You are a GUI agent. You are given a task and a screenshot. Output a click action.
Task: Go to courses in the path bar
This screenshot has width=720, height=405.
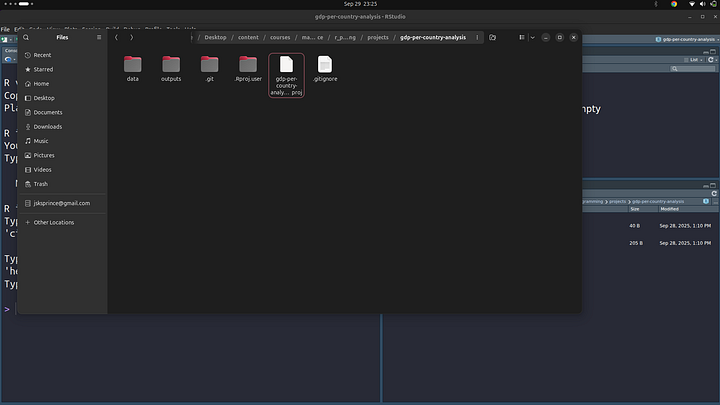click(280, 37)
